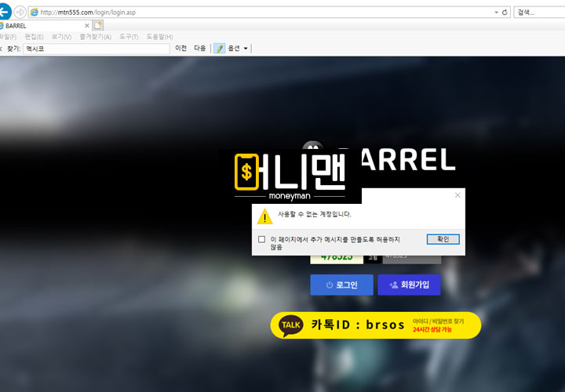
Task: Click the 아이디 / 비밀번호 찾기 text
Action: tap(438, 321)
